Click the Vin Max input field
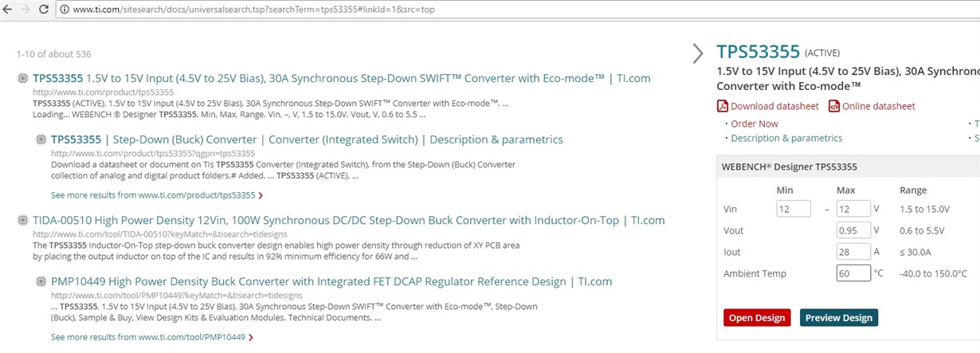This screenshot has width=980, height=353. tap(853, 209)
